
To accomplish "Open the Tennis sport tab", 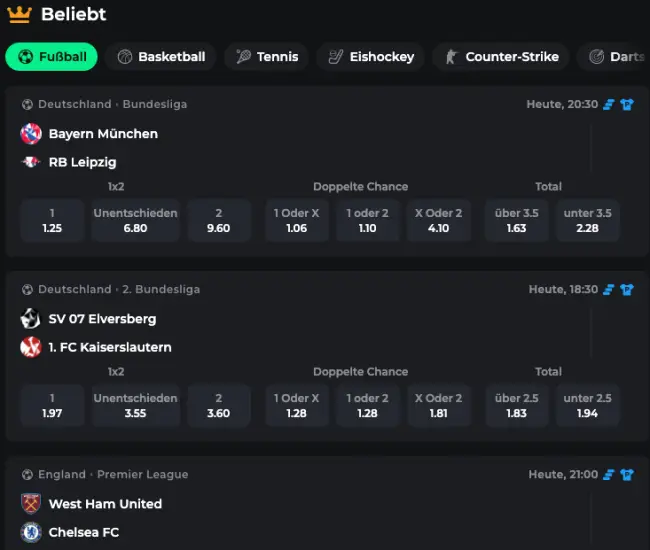I will (266, 57).
